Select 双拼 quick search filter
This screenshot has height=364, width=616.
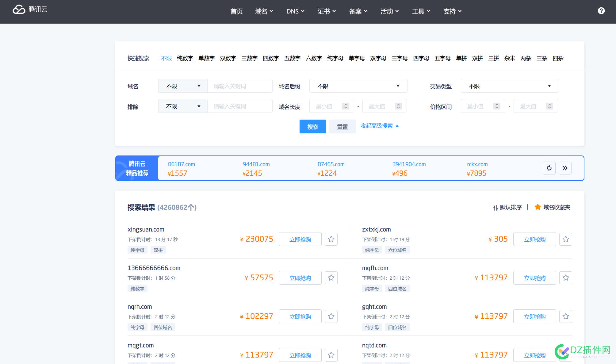pos(477,58)
